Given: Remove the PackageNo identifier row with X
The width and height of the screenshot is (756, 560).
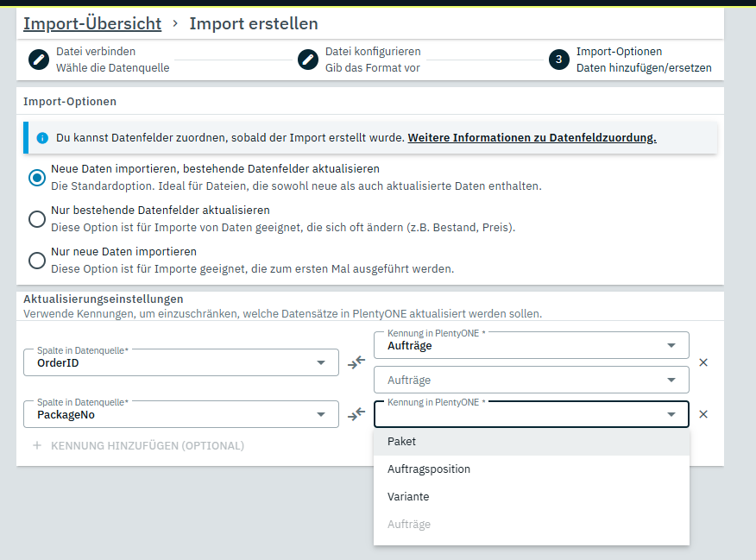Looking at the screenshot, I should [703, 414].
